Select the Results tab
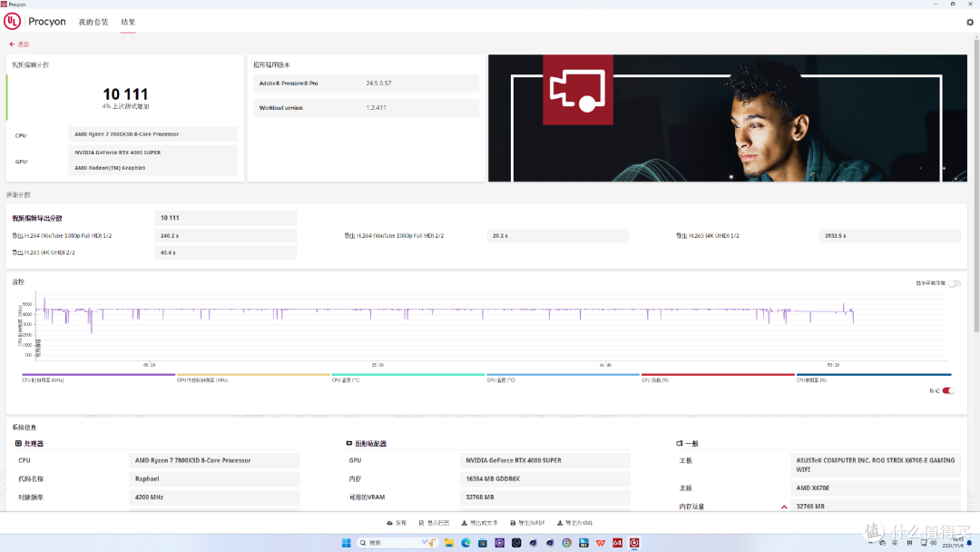The image size is (980, 552). tap(128, 22)
